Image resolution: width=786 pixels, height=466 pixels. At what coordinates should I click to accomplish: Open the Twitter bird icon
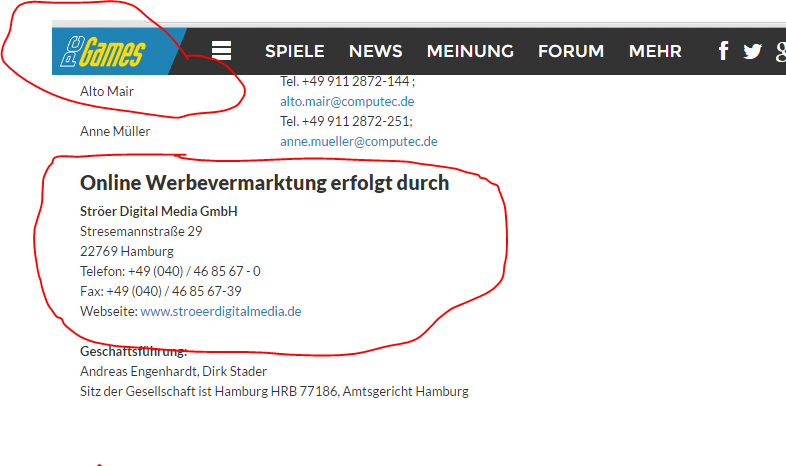pyautogui.click(x=752, y=51)
